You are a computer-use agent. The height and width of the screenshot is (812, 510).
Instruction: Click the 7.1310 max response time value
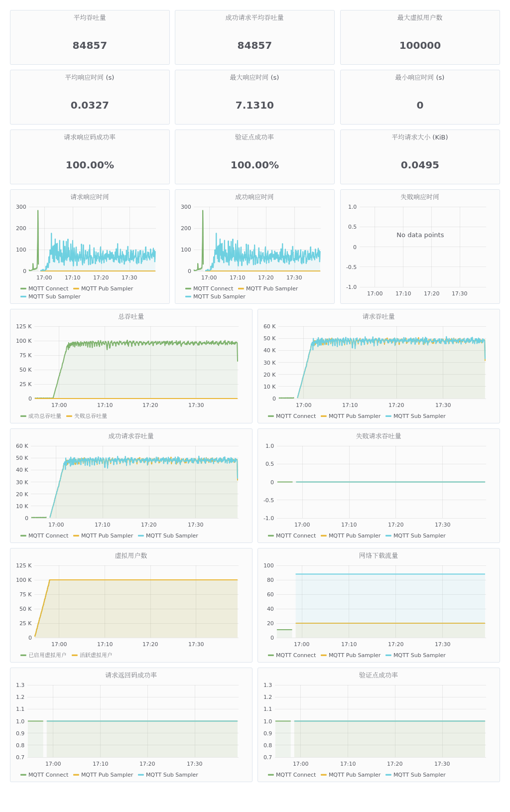255,105
